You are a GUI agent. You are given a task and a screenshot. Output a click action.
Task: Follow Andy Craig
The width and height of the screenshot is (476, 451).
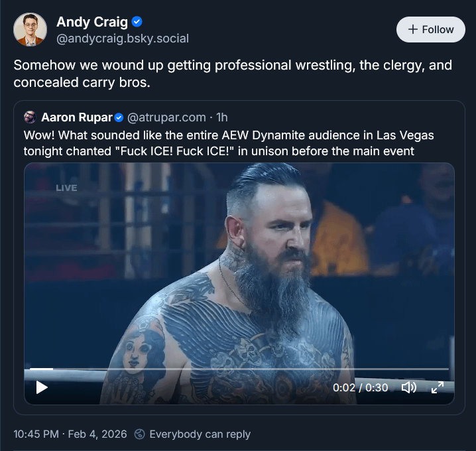[x=430, y=29]
